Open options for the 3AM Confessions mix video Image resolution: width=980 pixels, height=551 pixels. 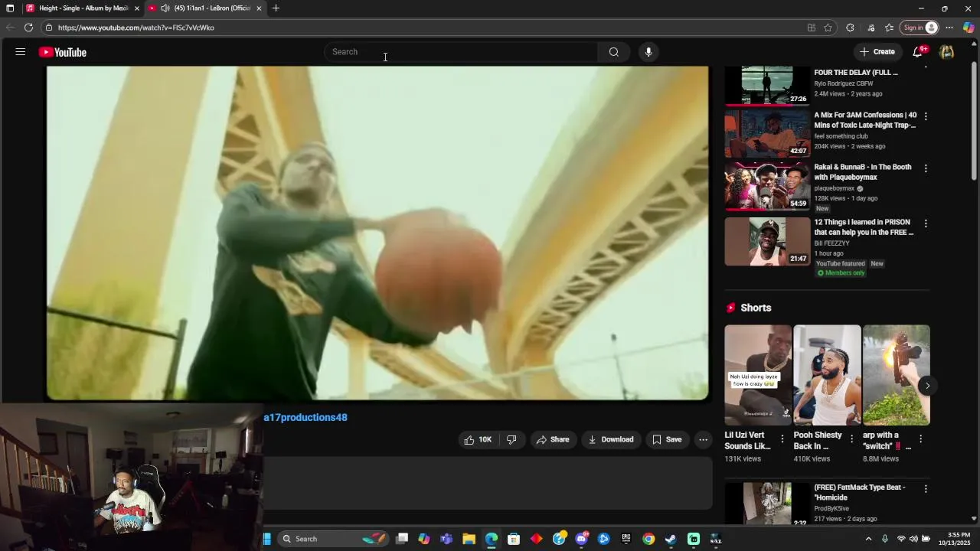click(926, 117)
